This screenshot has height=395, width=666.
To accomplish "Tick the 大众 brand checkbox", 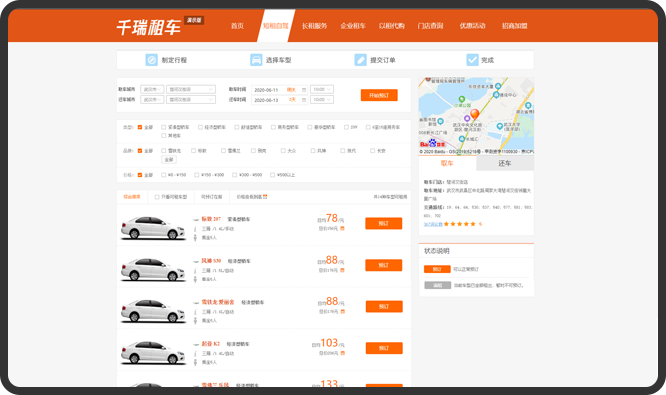I will [283, 151].
